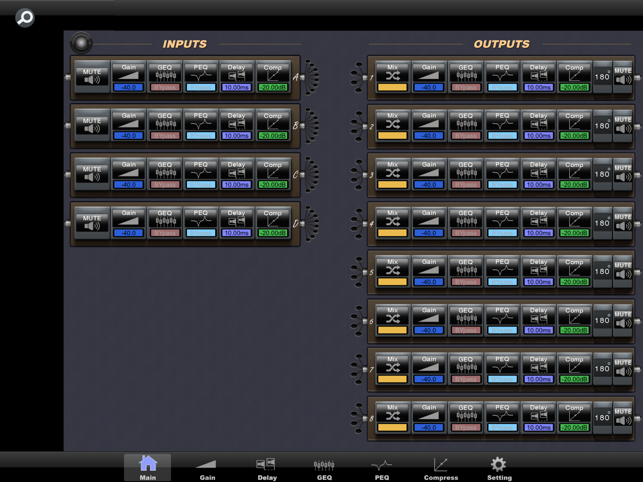Click the magnifier search icon
Screen dimensions: 643x482
[x=25, y=18]
